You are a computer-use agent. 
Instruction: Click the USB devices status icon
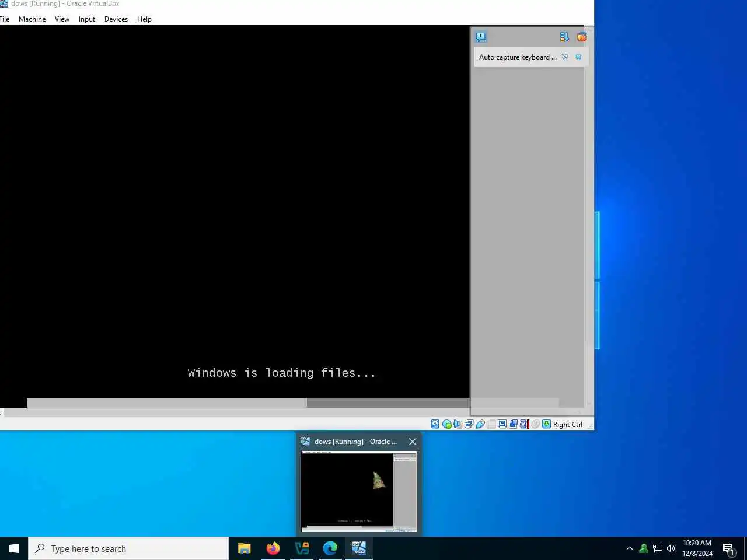(x=480, y=424)
